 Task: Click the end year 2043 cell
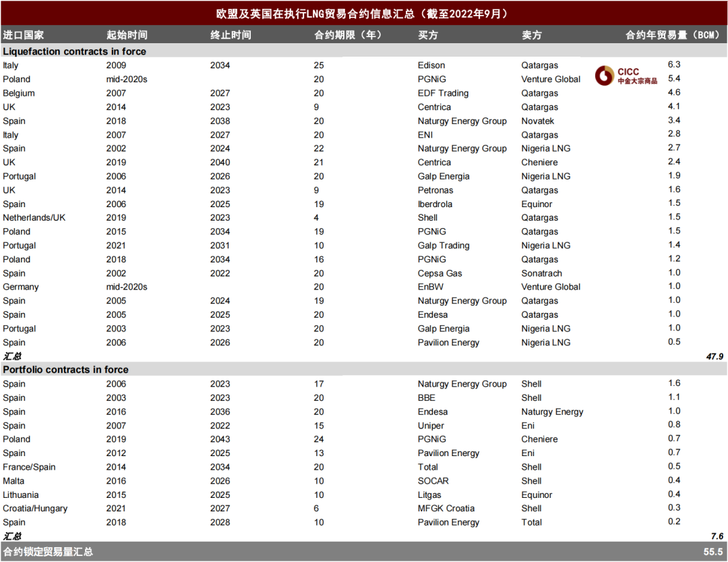(x=220, y=439)
